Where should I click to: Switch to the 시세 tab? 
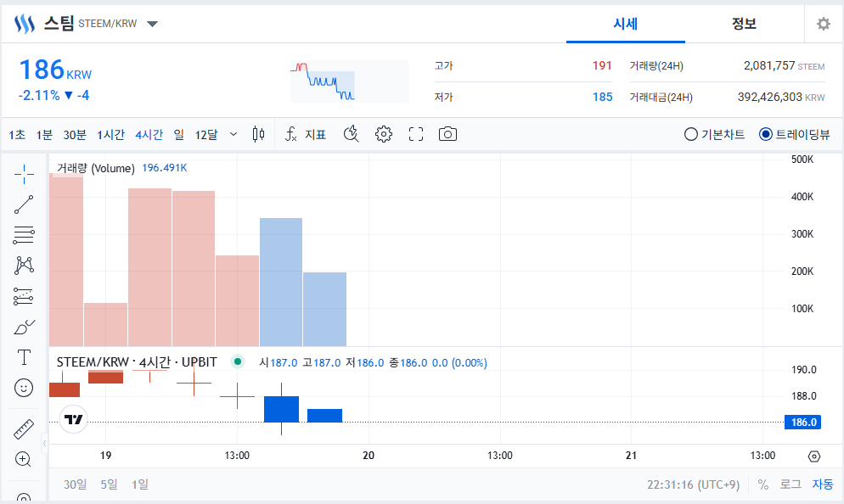click(x=626, y=24)
